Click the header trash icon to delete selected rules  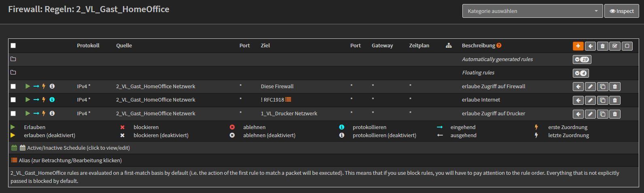[x=602, y=46]
